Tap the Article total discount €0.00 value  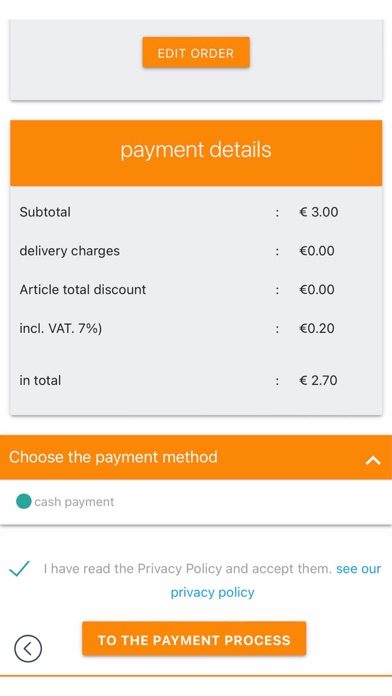[317, 289]
